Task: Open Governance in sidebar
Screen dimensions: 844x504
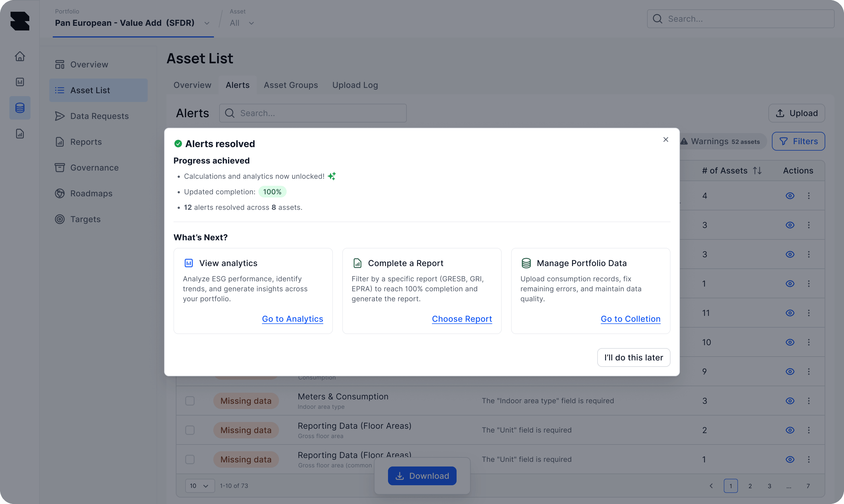Action: tap(98, 167)
